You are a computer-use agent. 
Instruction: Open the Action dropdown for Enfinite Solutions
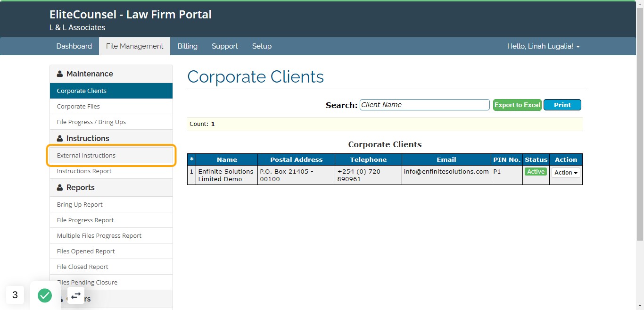(x=566, y=173)
